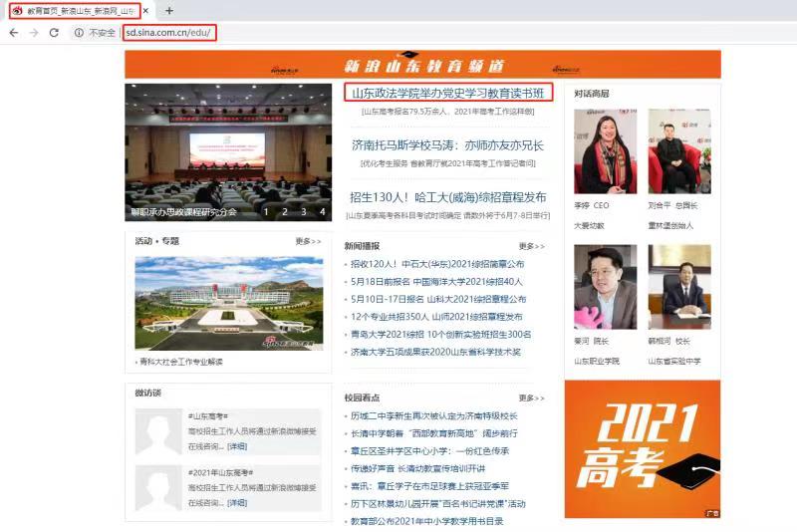Open news 5月18日前报名 中国海洋大学2021综招40人
The height and width of the screenshot is (532, 797).
436,282
